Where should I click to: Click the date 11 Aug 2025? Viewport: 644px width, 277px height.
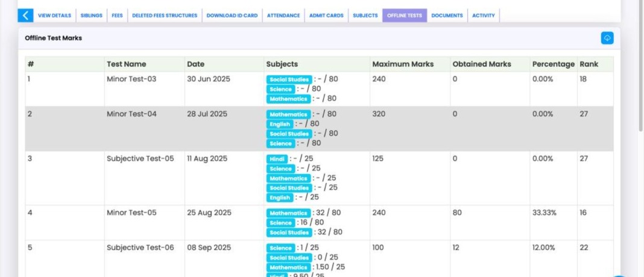(207, 159)
